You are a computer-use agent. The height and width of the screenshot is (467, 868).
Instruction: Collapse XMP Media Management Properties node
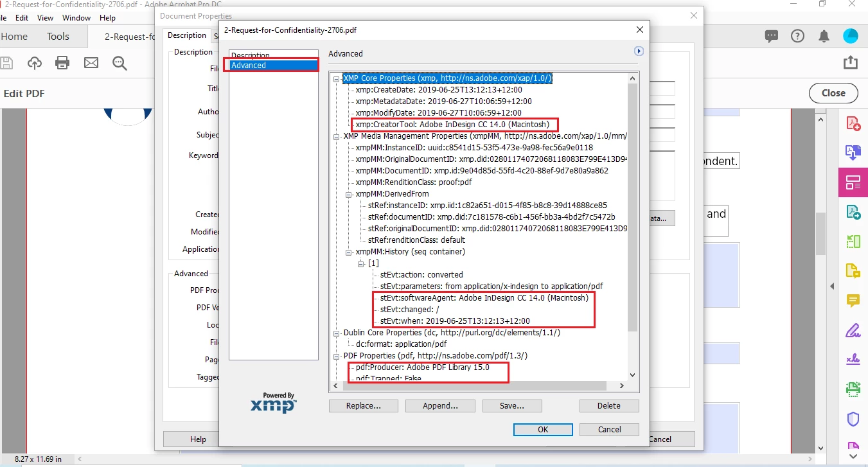coord(337,136)
